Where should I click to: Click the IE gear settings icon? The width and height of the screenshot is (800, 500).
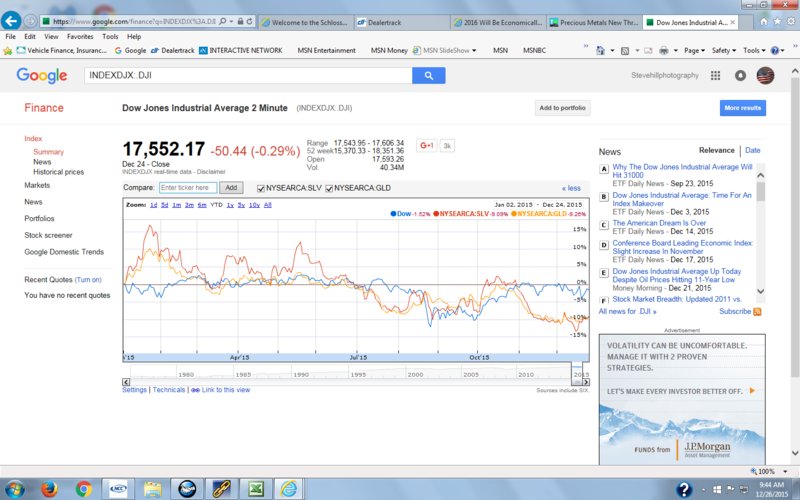point(791,21)
